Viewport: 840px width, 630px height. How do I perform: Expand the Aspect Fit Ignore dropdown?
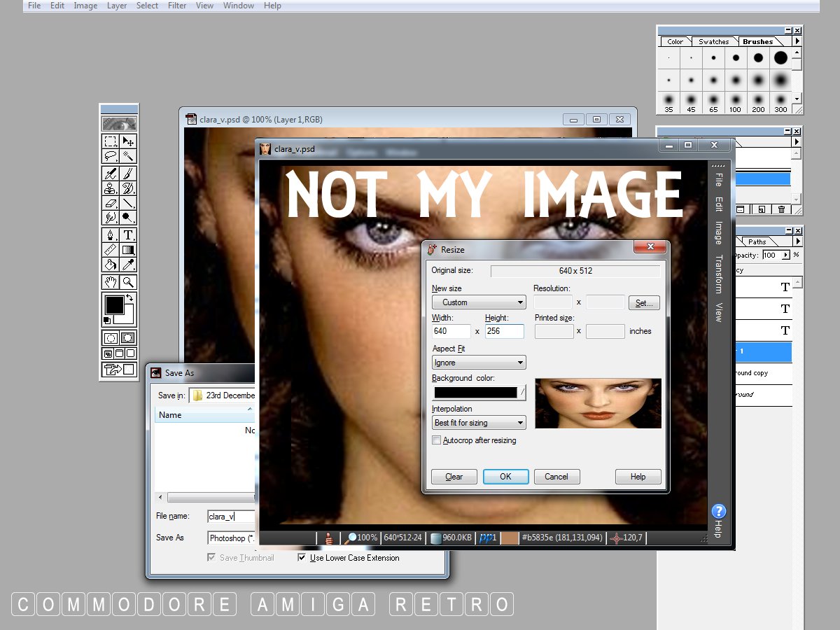click(x=479, y=363)
